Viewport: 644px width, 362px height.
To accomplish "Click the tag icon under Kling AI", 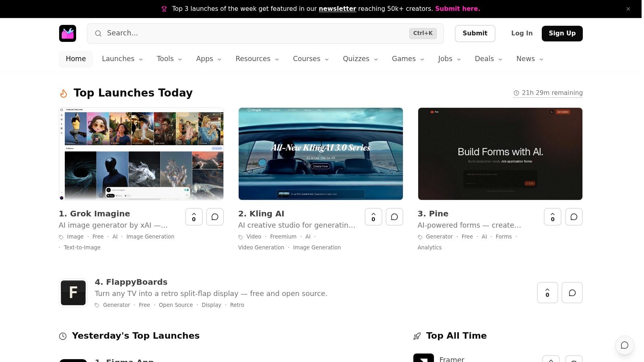I will (241, 237).
